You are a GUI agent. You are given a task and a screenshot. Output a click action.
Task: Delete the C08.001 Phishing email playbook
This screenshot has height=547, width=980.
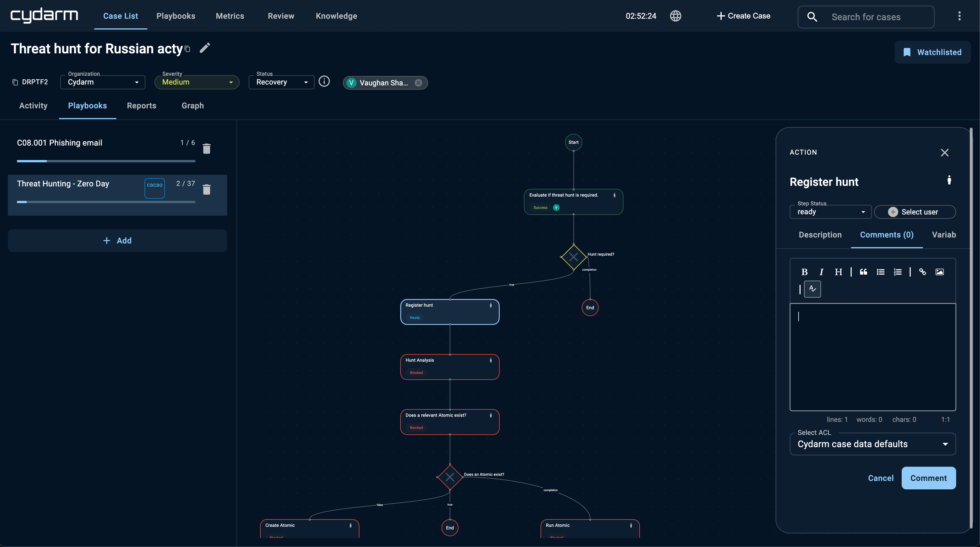(x=207, y=149)
